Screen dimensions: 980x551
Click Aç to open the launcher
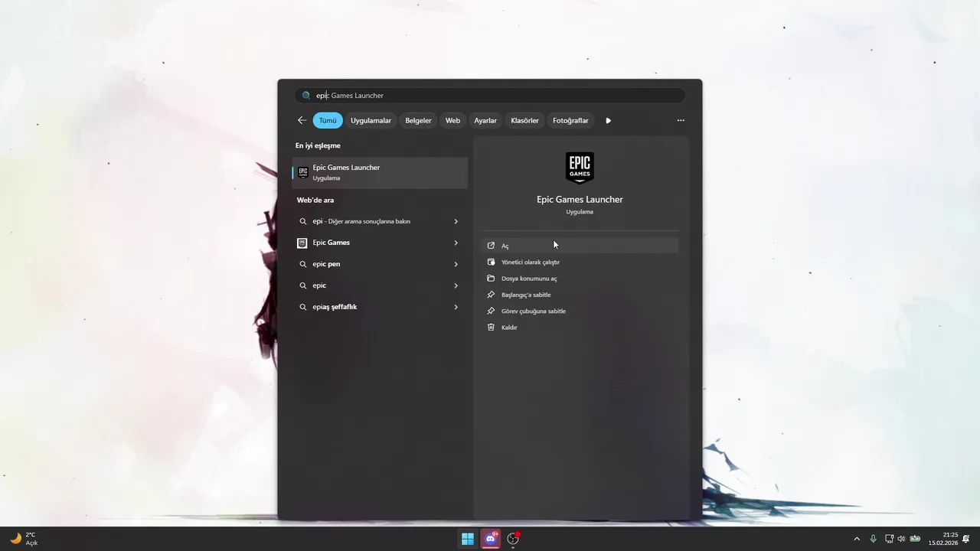pyautogui.click(x=580, y=246)
